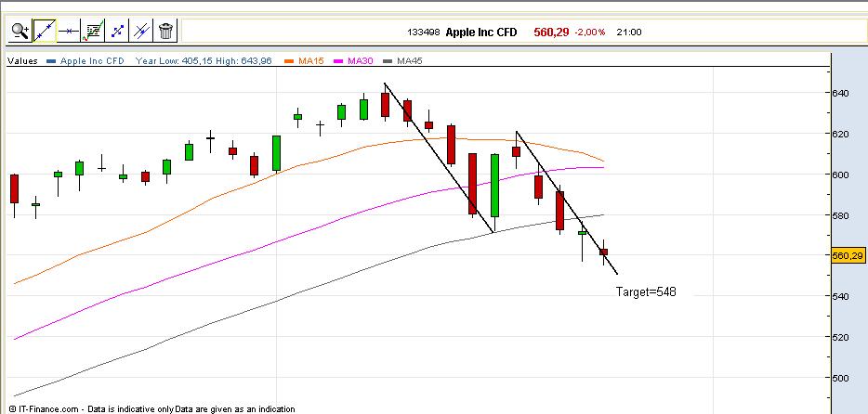Viewport: 868px width, 414px height.
Task: Click Year Low: 405,15 High: 643,96 text
Action: click(x=204, y=61)
